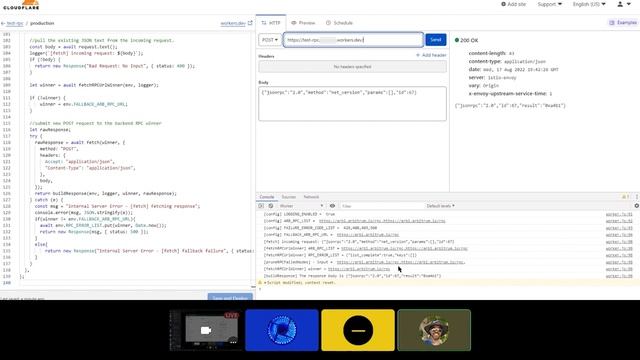Toggle the console live expression eye icon
The height and width of the screenshot is (360, 640).
pyautogui.click(x=332, y=206)
